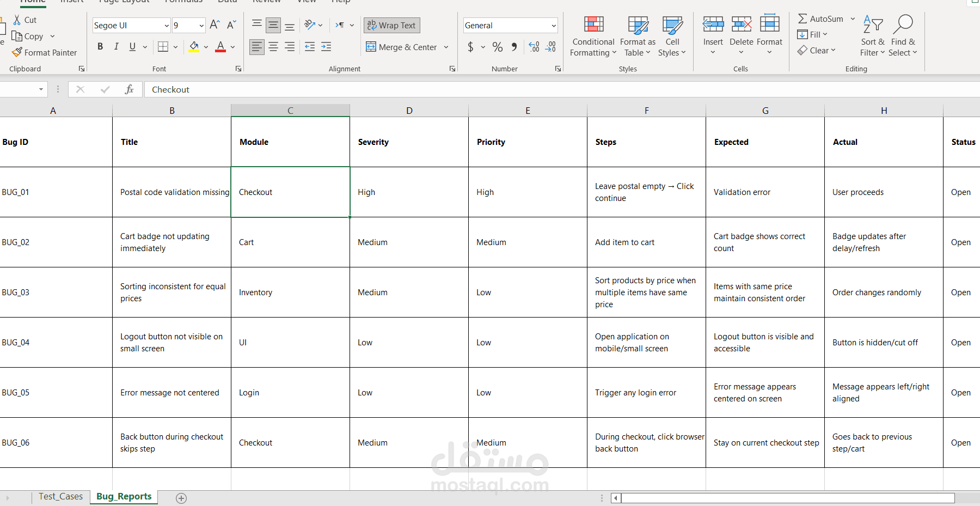Expand the Name Box dropdown arrow
Screen dimensions: 980x506
[x=41, y=89]
